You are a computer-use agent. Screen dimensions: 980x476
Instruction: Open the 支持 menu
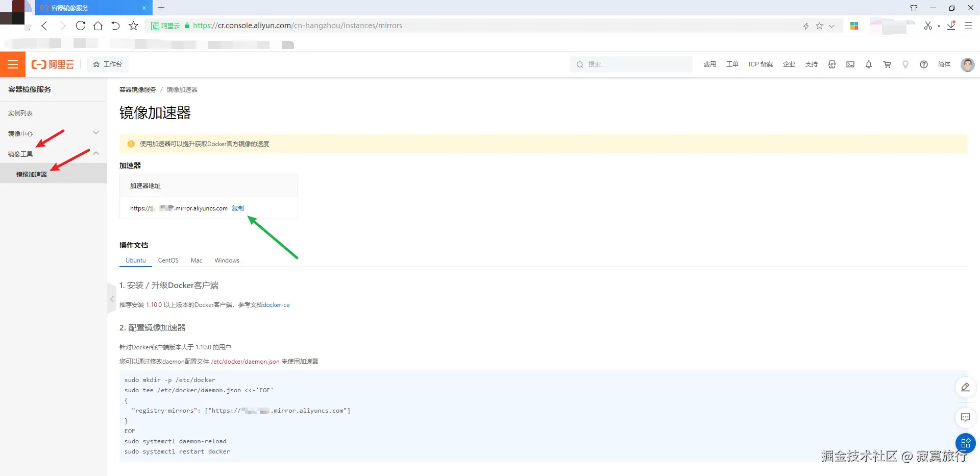(x=812, y=64)
